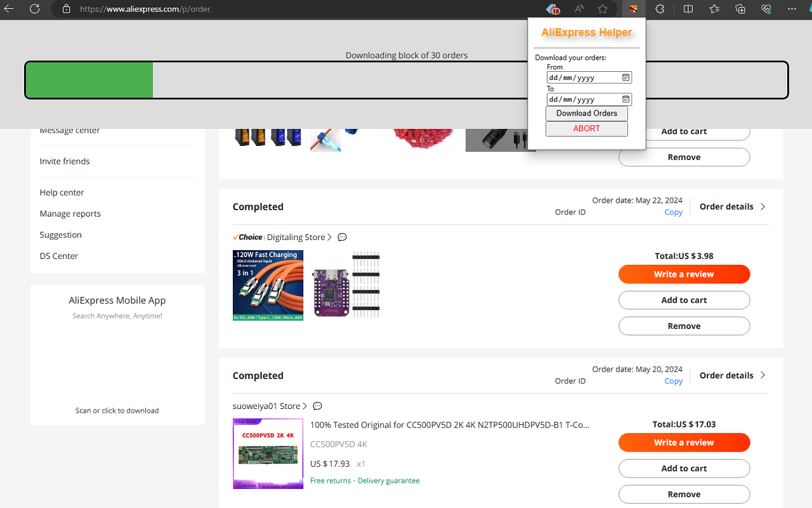Open Manage reports in sidebar
812x508 pixels.
tap(70, 214)
